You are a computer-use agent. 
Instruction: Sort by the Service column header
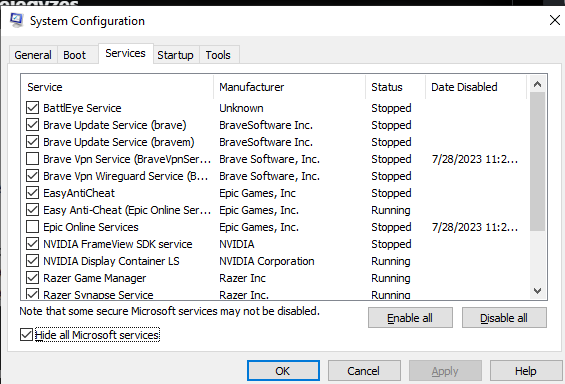point(117,87)
